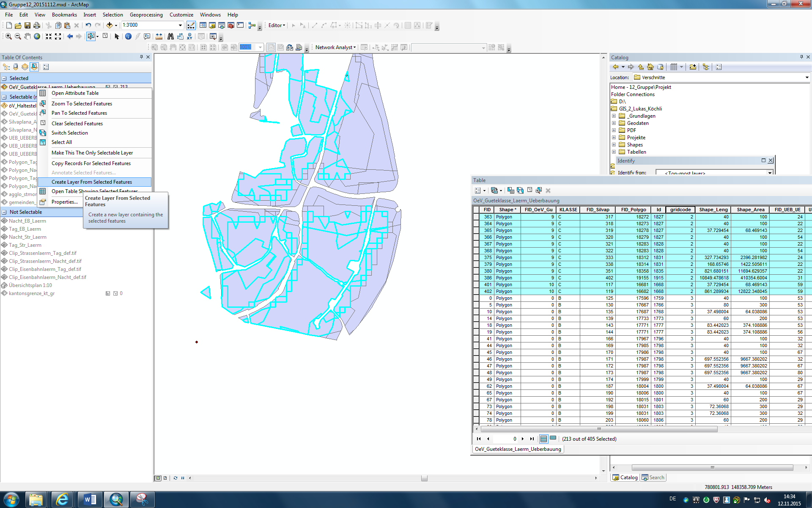Choose Create Layer From Selected Features
Viewport: 812px width, 508px height.
click(x=92, y=182)
